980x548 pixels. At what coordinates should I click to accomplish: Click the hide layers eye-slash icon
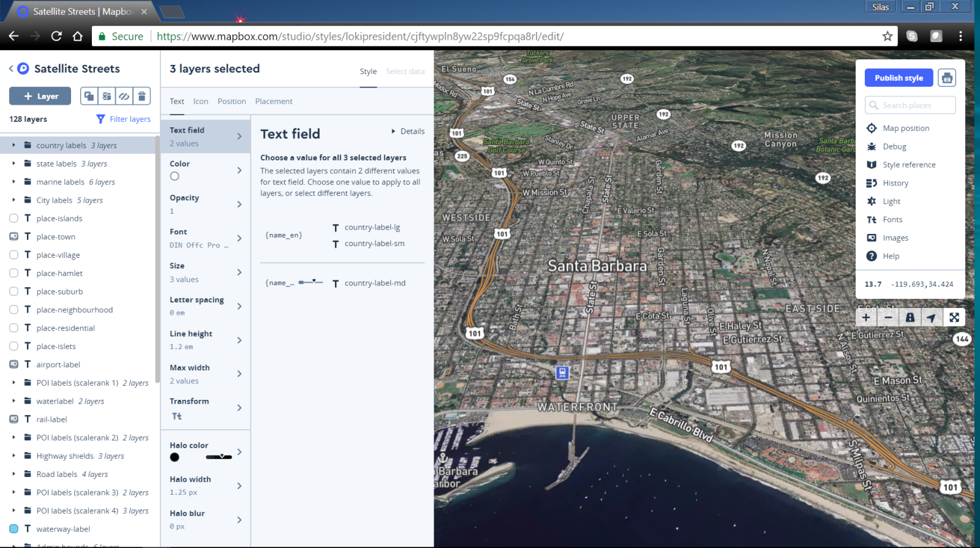(x=124, y=96)
